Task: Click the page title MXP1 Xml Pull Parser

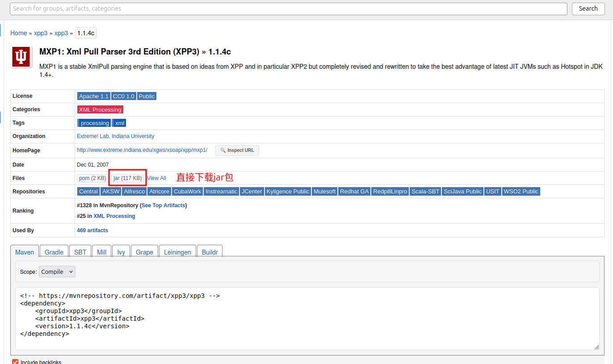Action: [135, 52]
